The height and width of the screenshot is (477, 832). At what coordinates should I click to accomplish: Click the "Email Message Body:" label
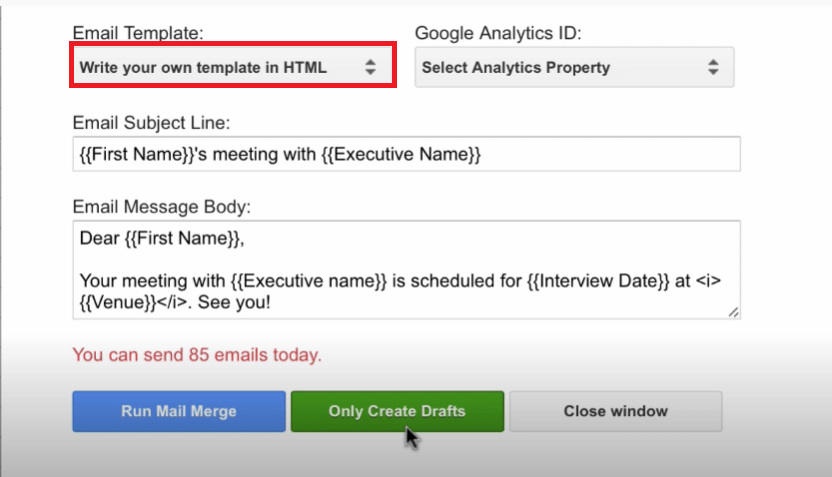(162, 207)
